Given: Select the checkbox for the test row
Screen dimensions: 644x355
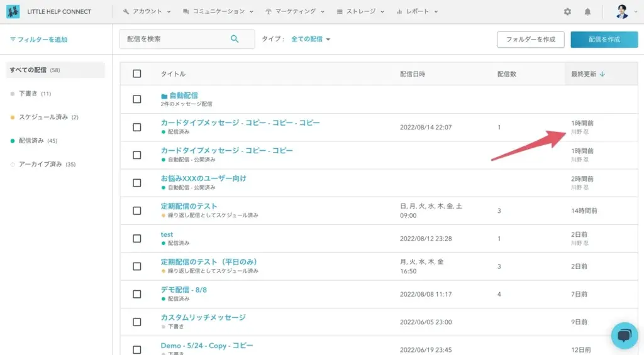Looking at the screenshot, I should coord(137,238).
